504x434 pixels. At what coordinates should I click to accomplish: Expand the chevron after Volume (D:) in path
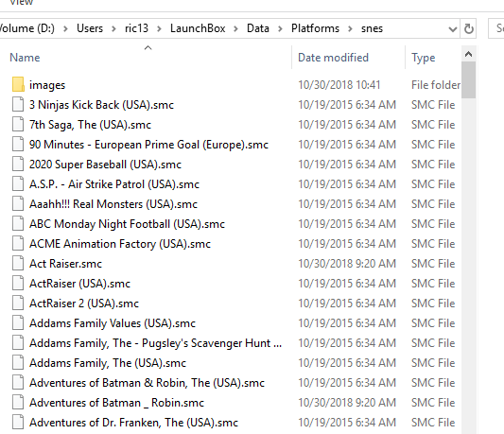[65, 29]
